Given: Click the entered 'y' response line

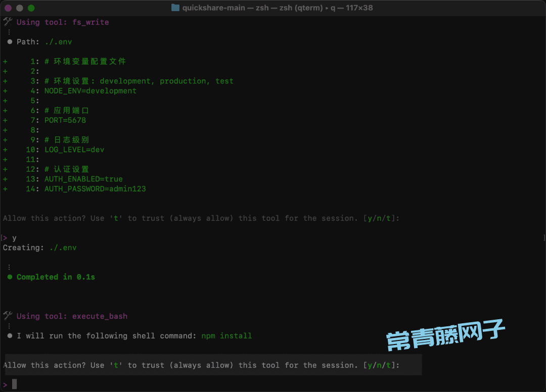Looking at the screenshot, I should (14, 238).
